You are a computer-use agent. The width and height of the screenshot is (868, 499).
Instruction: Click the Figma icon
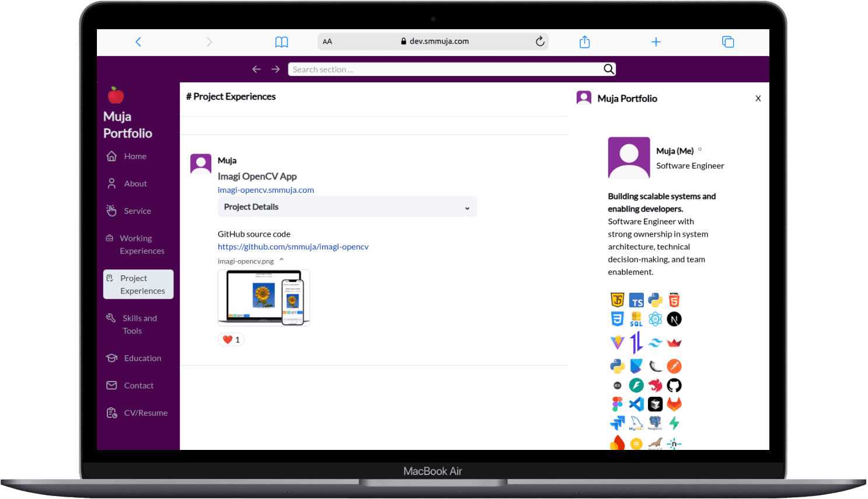click(x=617, y=404)
